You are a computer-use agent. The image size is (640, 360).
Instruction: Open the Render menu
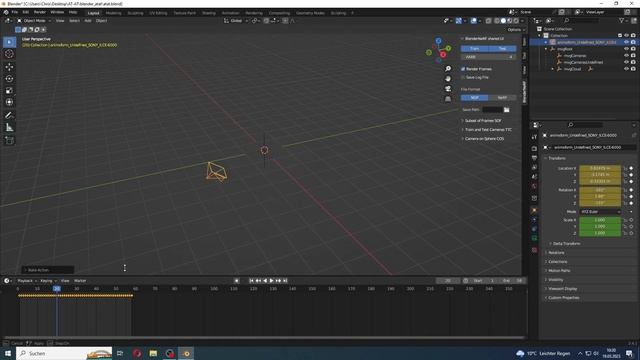(40, 12)
